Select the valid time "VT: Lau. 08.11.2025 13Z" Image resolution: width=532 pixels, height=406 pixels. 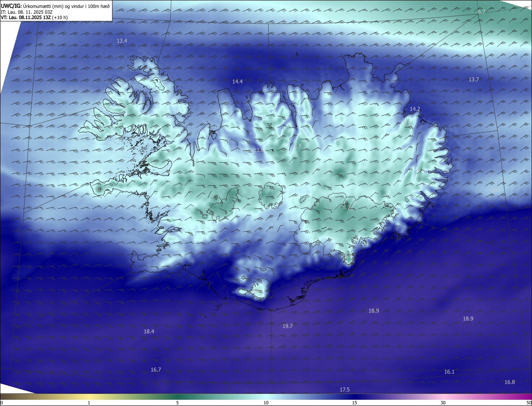(x=26, y=17)
